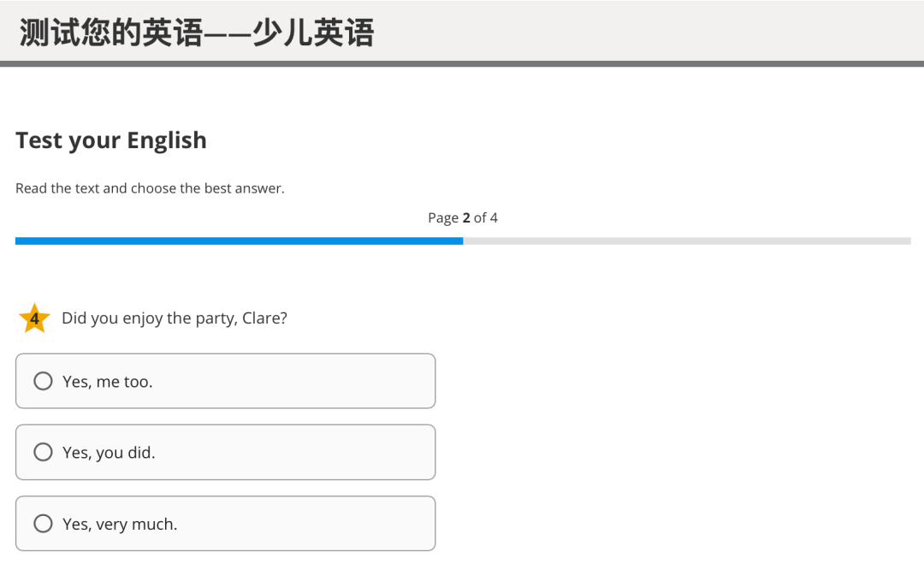
Task: Click the bold '2' in the page indicator
Action: click(467, 217)
